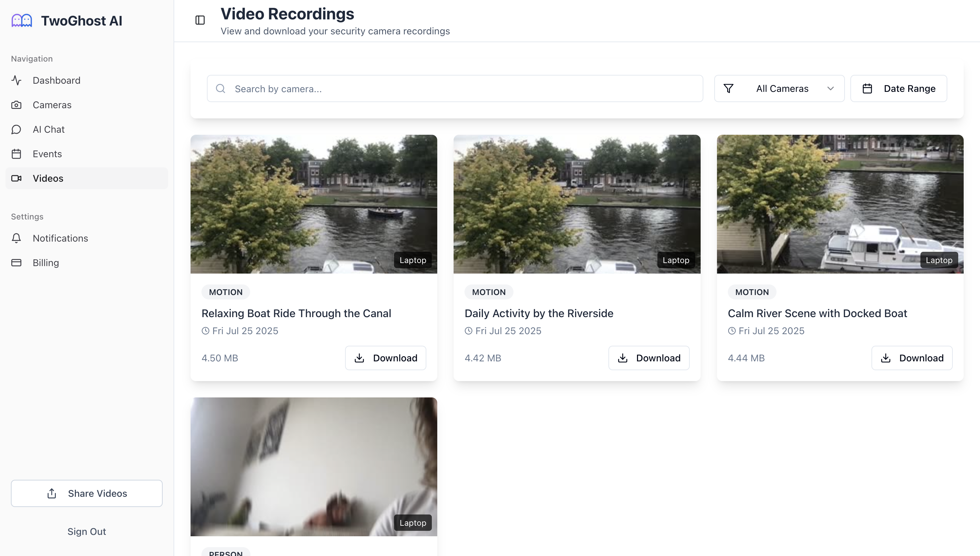Select the Videos nav item

pos(87,178)
